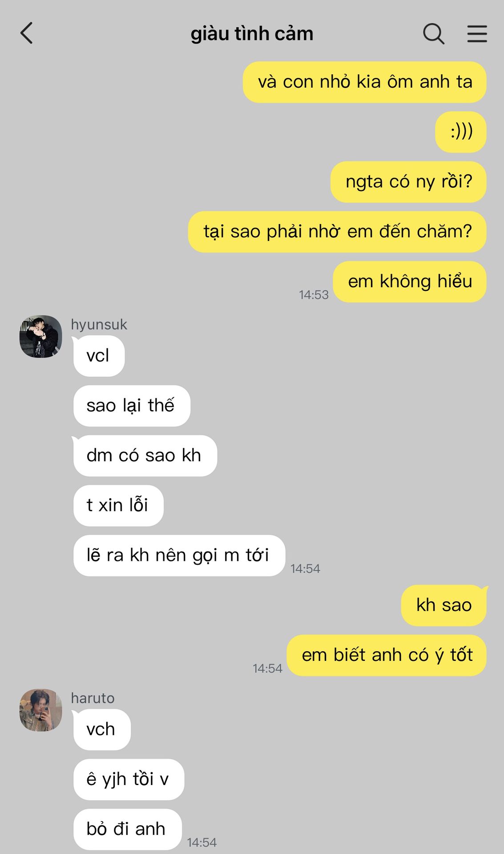504x854 pixels.
Task: Open haruto's profile picture
Action: pyautogui.click(x=41, y=710)
